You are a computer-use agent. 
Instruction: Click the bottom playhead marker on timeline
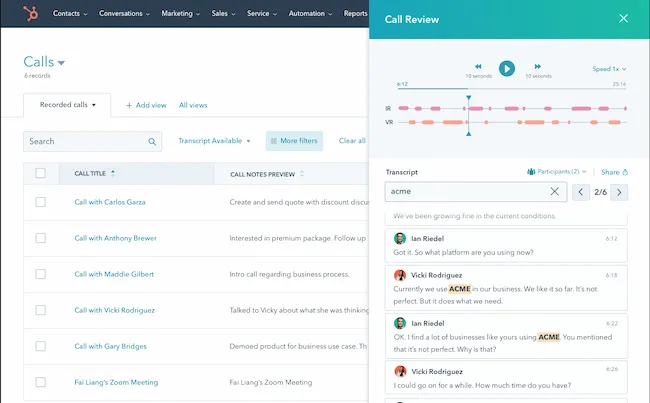point(468,134)
